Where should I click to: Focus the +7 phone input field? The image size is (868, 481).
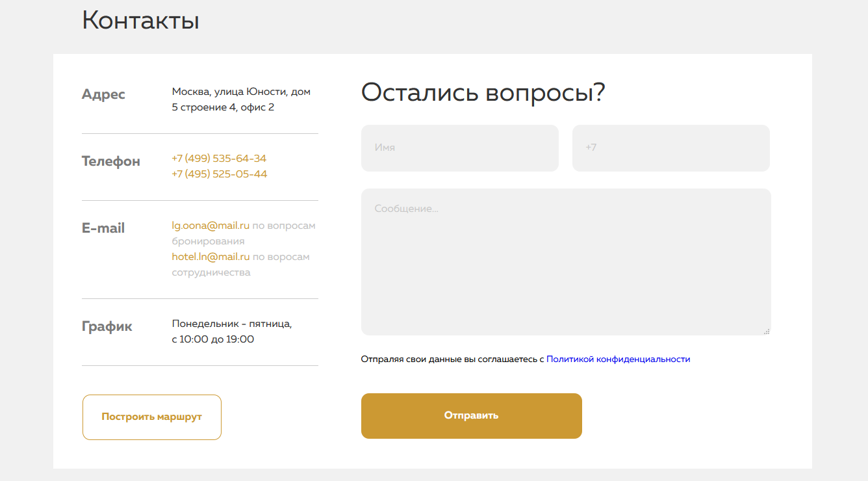point(671,148)
